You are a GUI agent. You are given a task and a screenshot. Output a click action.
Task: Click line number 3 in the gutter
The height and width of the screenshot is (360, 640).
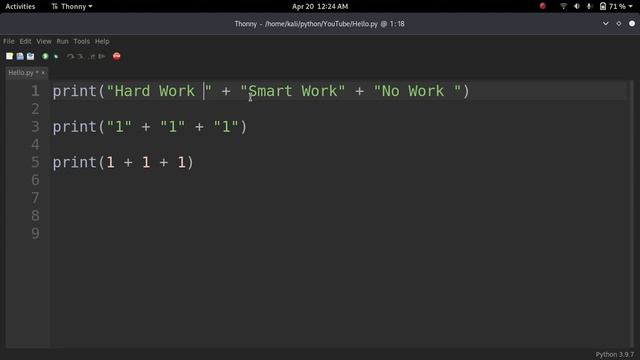click(x=36, y=127)
